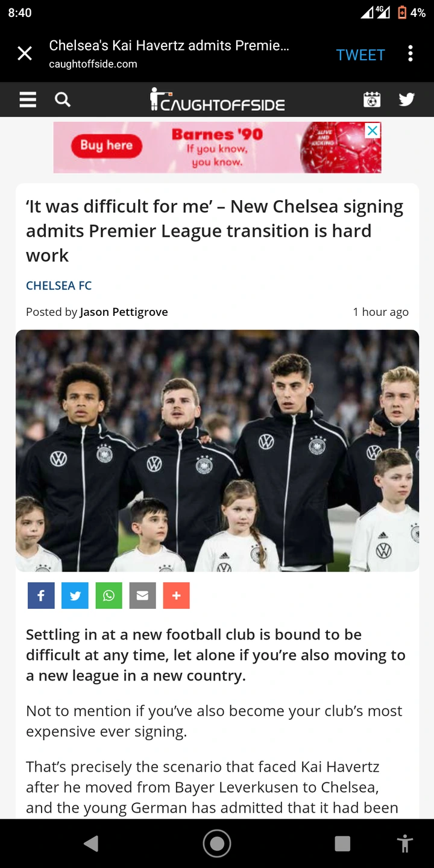Tap the Android home circle button
Screen dimensions: 434x868
[217, 843]
